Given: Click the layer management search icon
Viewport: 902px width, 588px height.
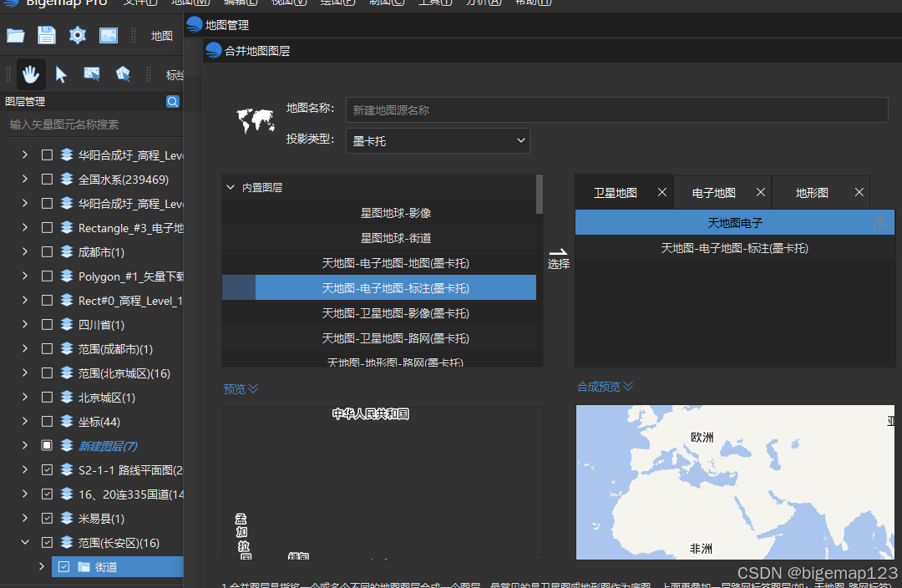Looking at the screenshot, I should (x=173, y=102).
